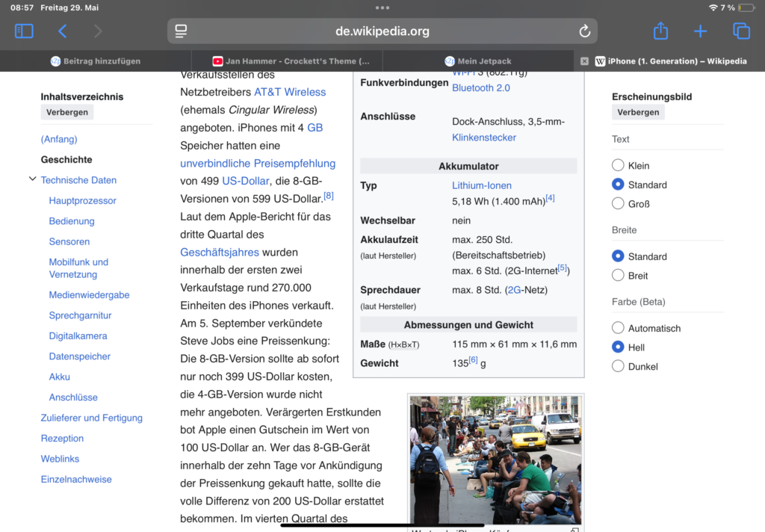Jump to (Anfang) in contents
Image resolution: width=765 pixels, height=532 pixels.
pos(59,139)
